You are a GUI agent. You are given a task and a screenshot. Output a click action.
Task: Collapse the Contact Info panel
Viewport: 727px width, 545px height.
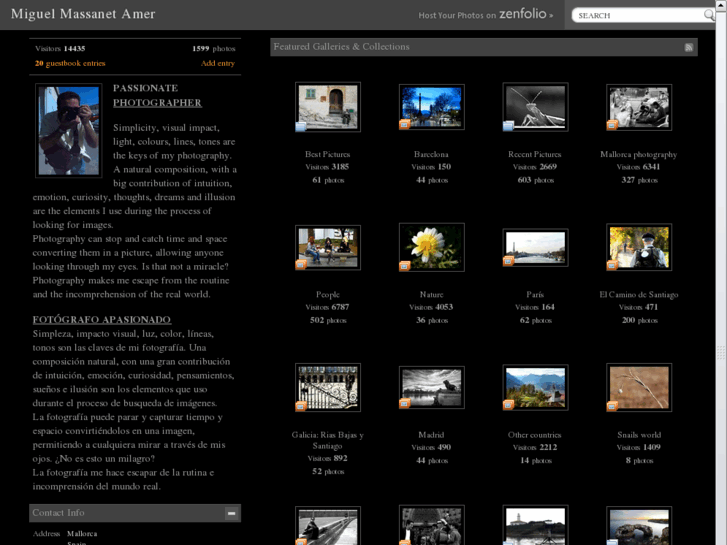[231, 513]
